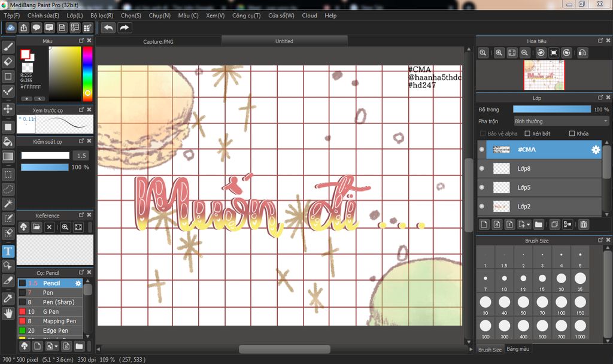Screen dimensions: 613x364
Task: Click the rainbow hue bar
Action: tap(87, 74)
